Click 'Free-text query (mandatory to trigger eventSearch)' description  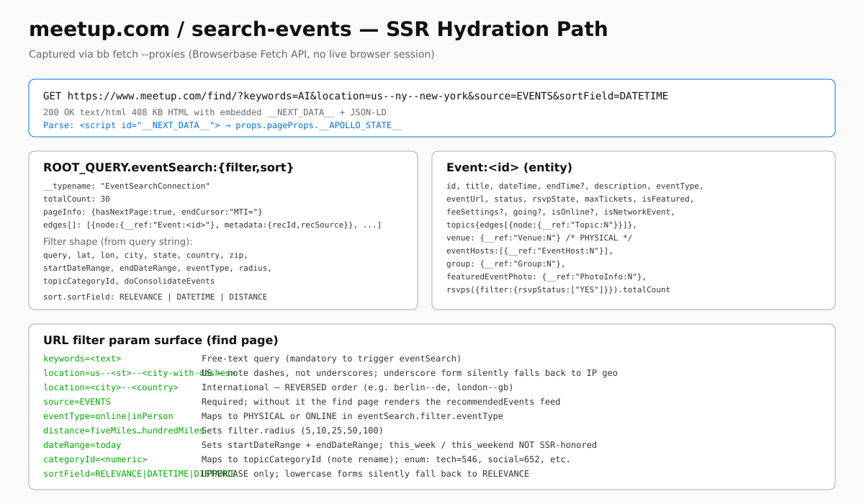pyautogui.click(x=331, y=359)
